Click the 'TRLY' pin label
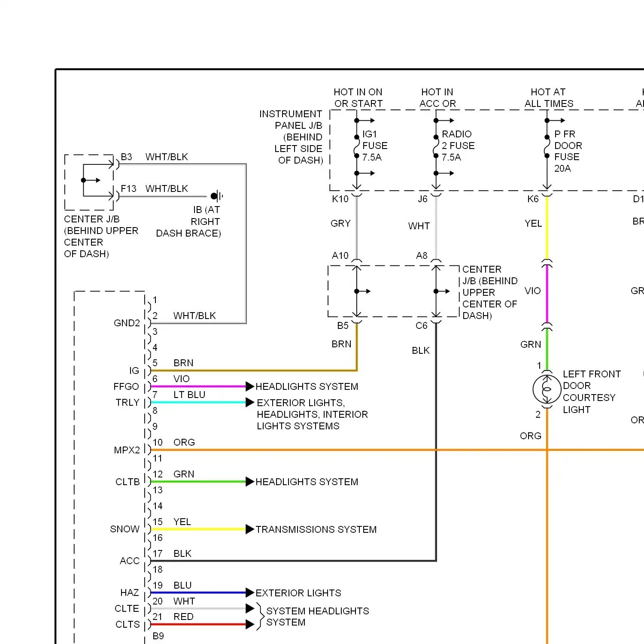Image resolution: width=644 pixels, height=644 pixels. pos(128,402)
